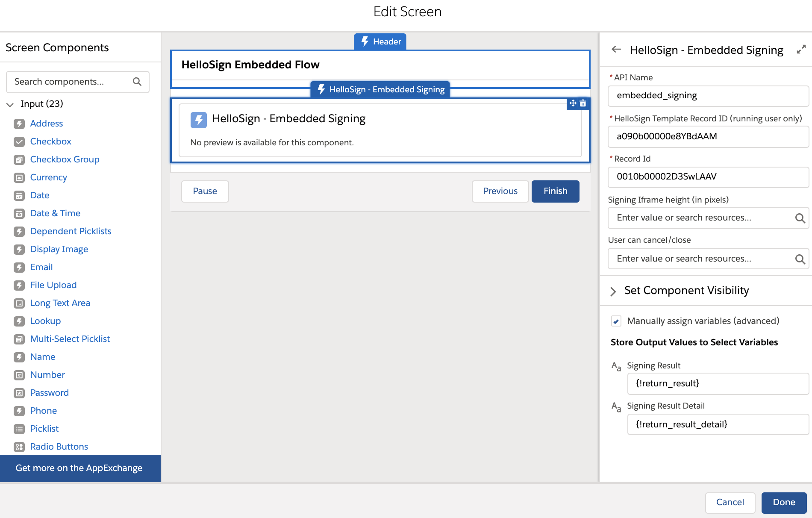Viewport: 812px width, 518px height.
Task: Click the Pause button
Action: [205, 191]
